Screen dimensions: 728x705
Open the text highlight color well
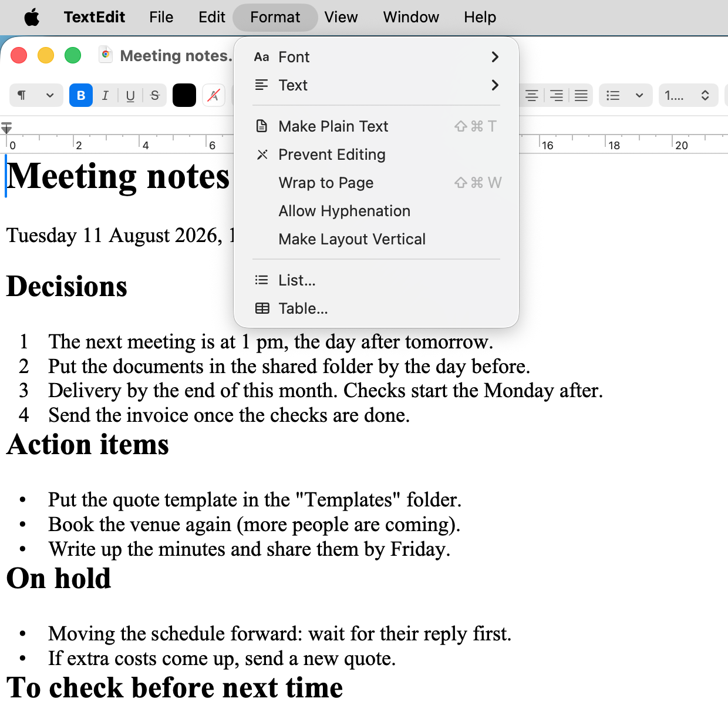click(x=214, y=95)
